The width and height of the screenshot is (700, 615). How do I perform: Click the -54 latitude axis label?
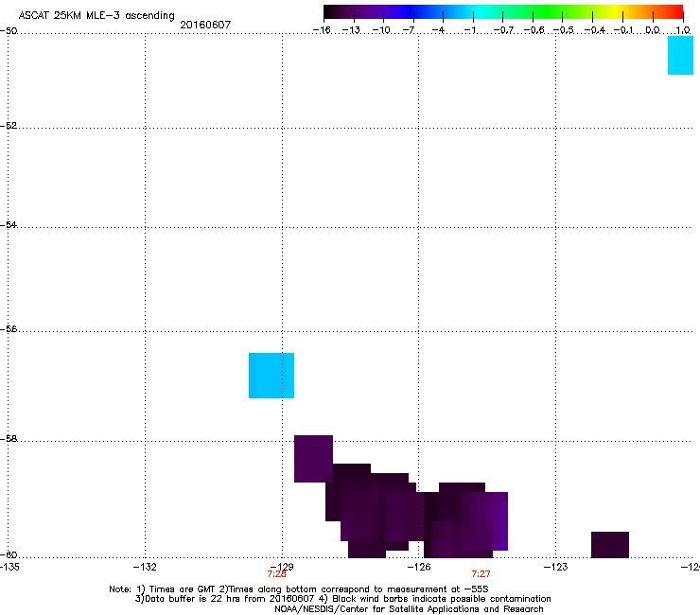point(9,224)
